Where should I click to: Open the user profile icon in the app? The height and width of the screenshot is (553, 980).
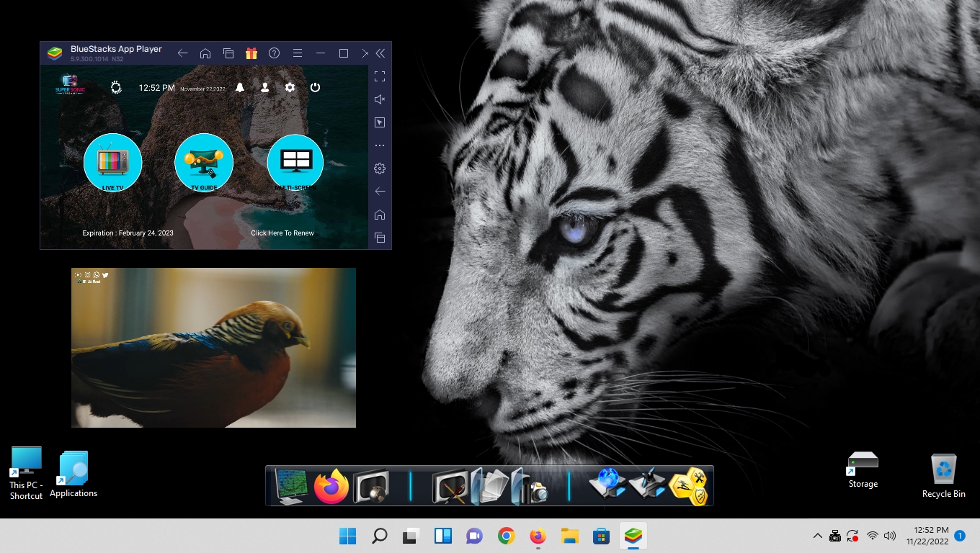[265, 87]
